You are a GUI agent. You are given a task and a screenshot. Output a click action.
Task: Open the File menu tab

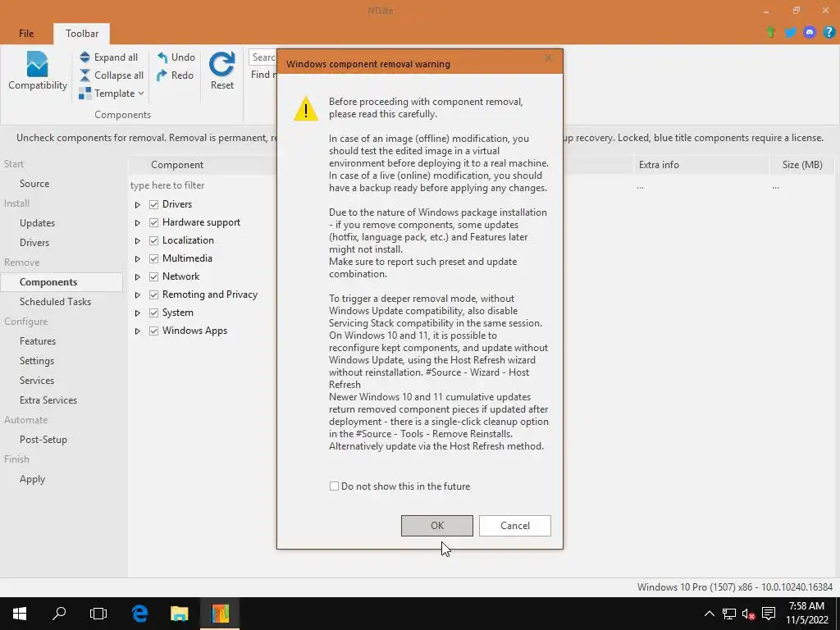click(x=26, y=33)
